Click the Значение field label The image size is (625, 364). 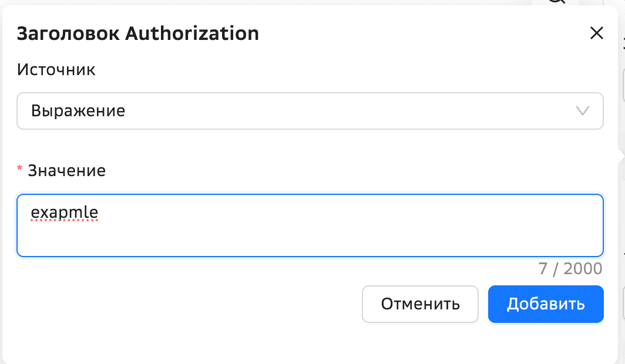pyautogui.click(x=66, y=170)
